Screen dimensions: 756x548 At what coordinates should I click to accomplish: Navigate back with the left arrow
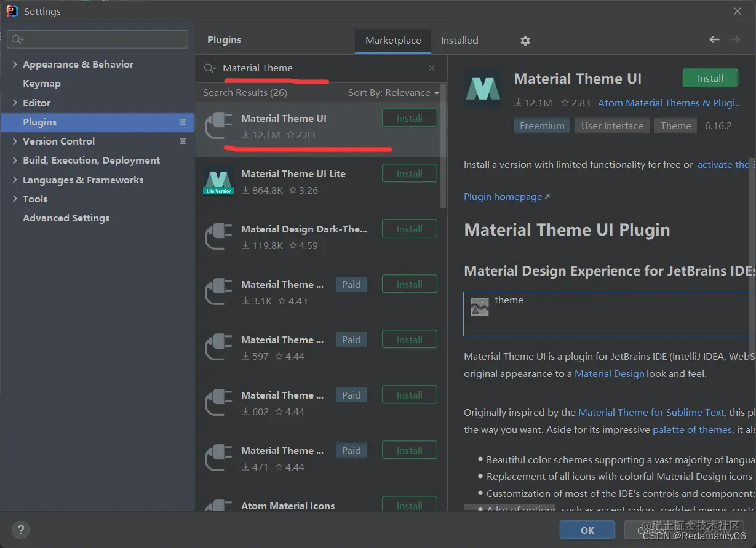pyautogui.click(x=714, y=39)
